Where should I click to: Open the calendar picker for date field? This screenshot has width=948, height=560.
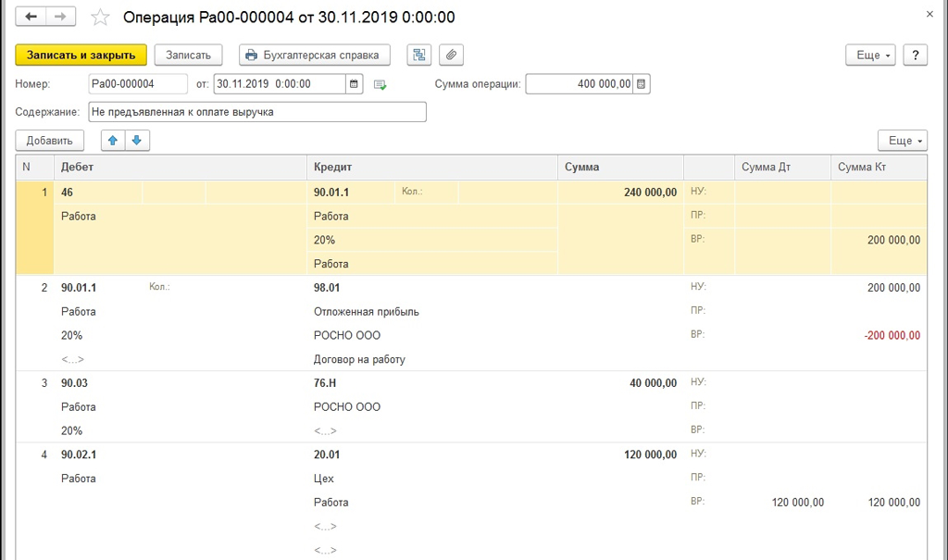[354, 84]
